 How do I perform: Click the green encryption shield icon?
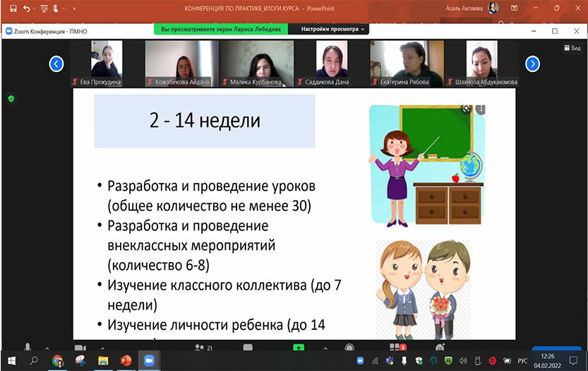[11, 99]
